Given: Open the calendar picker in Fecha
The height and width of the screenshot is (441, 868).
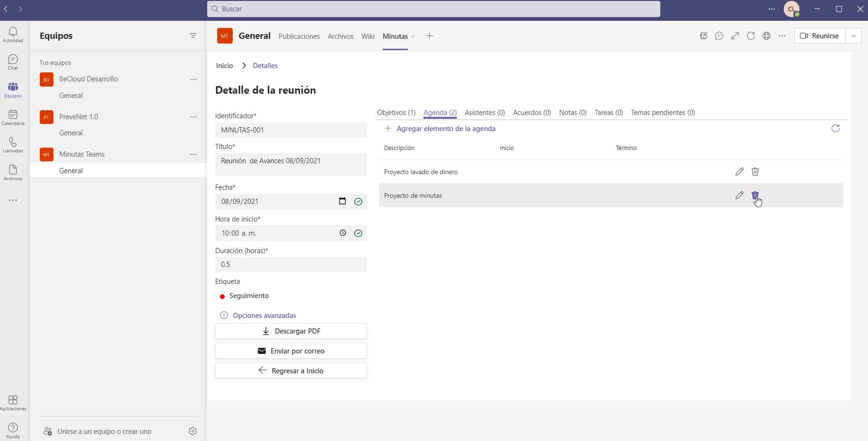Looking at the screenshot, I should pos(342,201).
